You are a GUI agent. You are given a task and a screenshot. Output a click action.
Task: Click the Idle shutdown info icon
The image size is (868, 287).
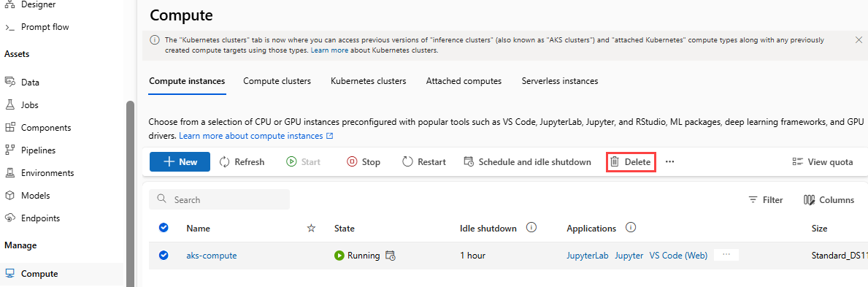[532, 228]
